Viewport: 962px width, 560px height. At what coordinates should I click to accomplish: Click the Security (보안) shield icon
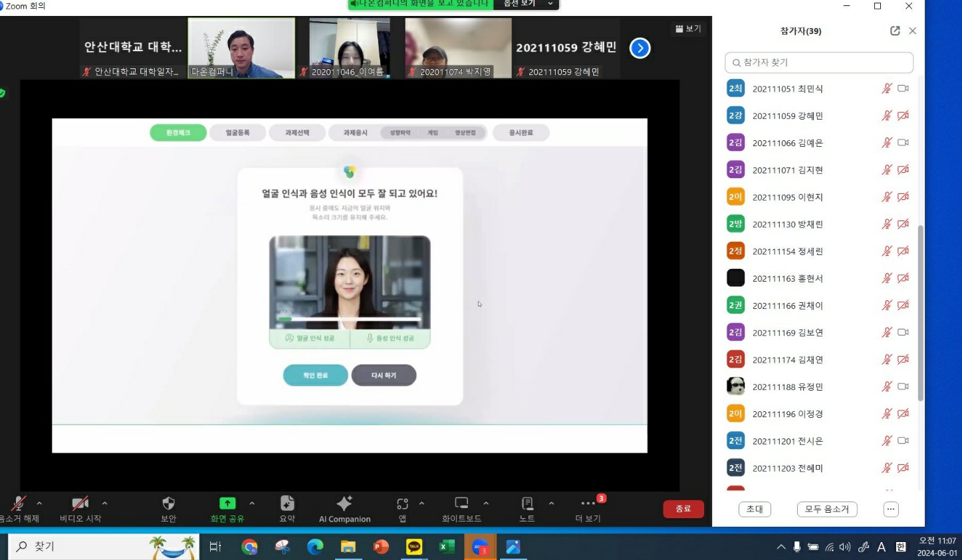[168, 504]
